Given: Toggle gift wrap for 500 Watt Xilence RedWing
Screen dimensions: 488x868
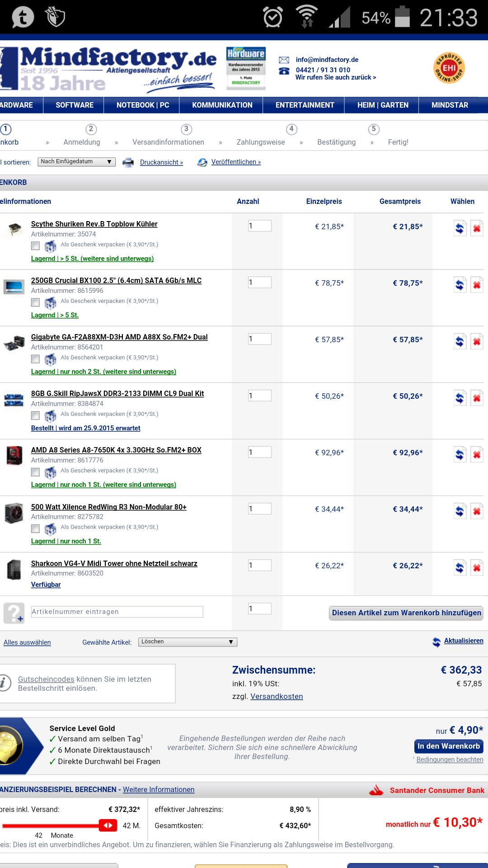Looking at the screenshot, I should [35, 528].
